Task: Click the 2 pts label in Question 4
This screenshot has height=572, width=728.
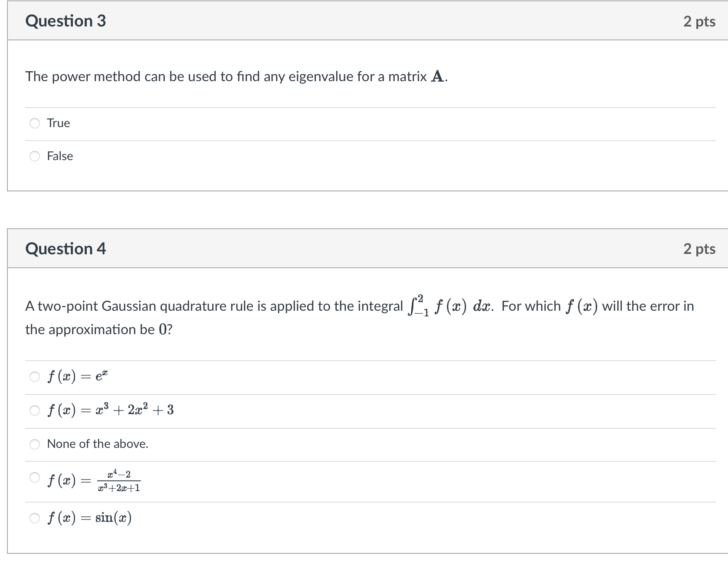Action: (x=699, y=249)
